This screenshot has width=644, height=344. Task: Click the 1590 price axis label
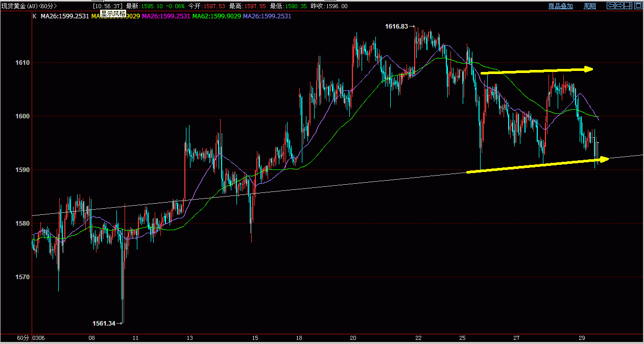22,170
